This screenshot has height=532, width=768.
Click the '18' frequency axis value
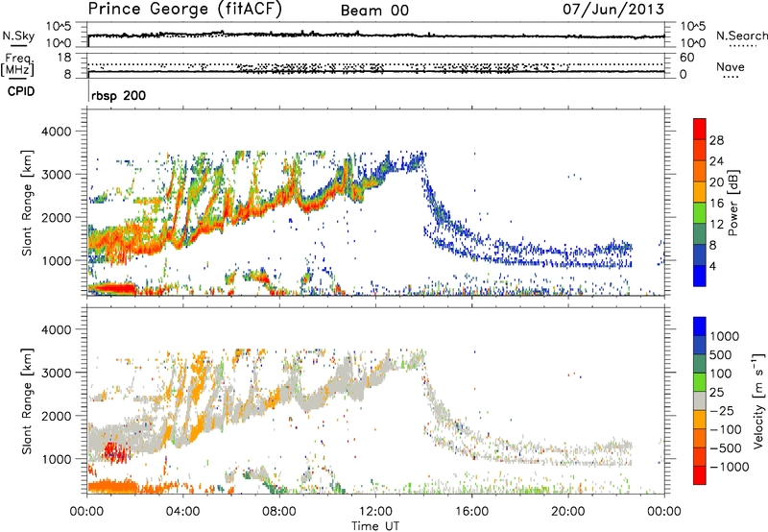click(64, 58)
